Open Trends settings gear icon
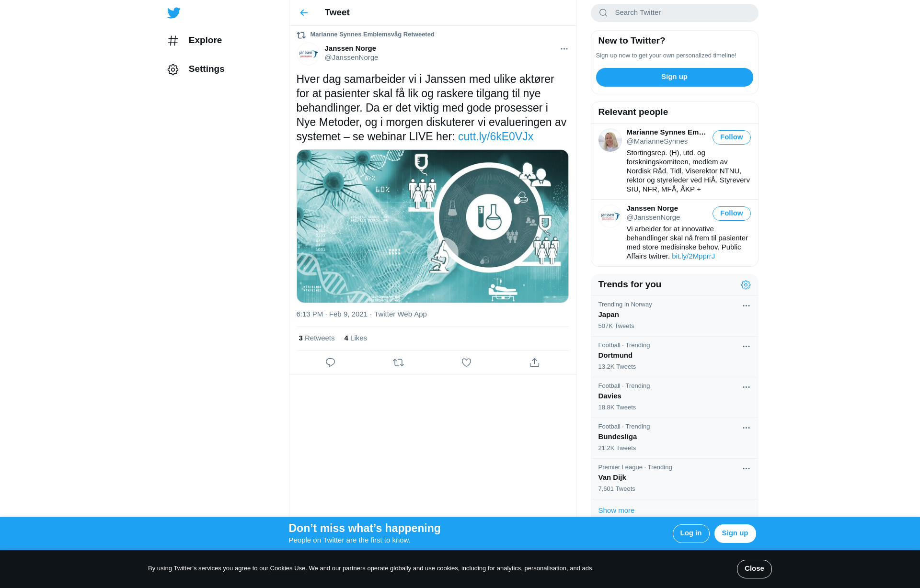The image size is (920, 588). [746, 285]
